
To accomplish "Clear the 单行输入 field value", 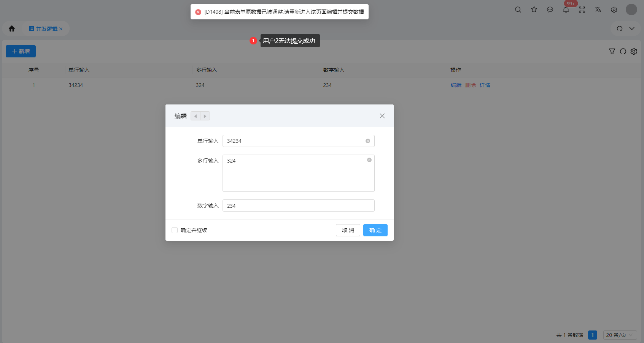I will point(368,141).
